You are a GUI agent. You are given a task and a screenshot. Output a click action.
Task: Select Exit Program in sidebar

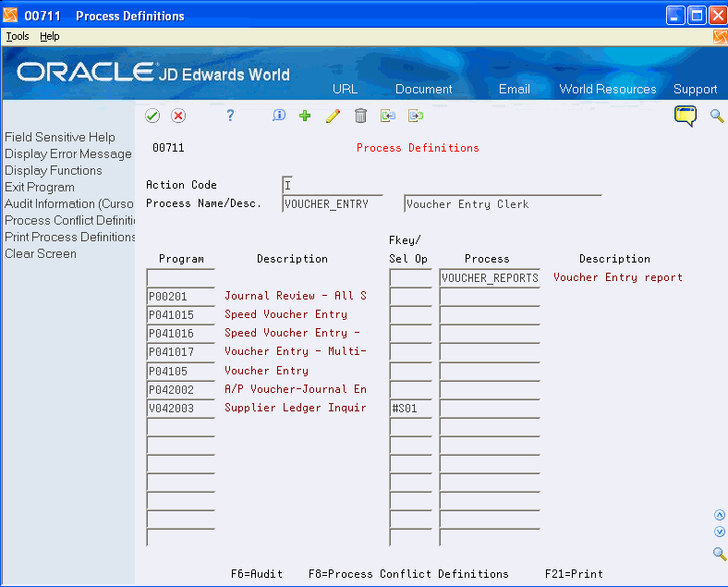pyautogui.click(x=40, y=187)
